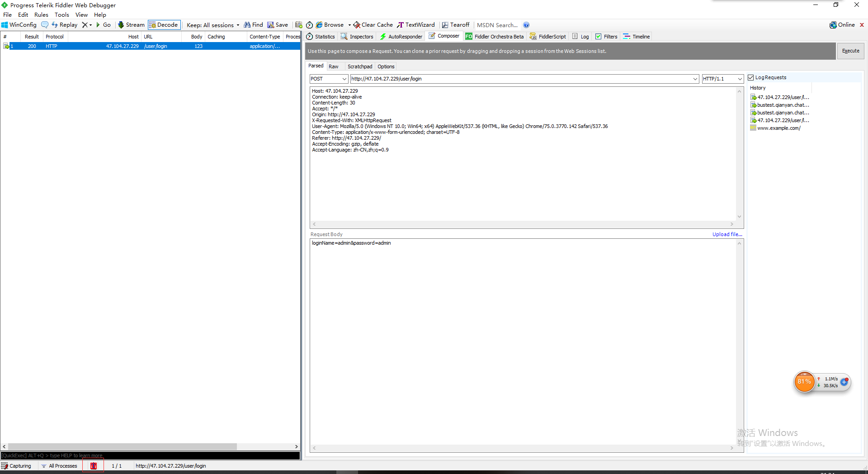
Task: Close the toolbar with red X
Action: point(862,25)
